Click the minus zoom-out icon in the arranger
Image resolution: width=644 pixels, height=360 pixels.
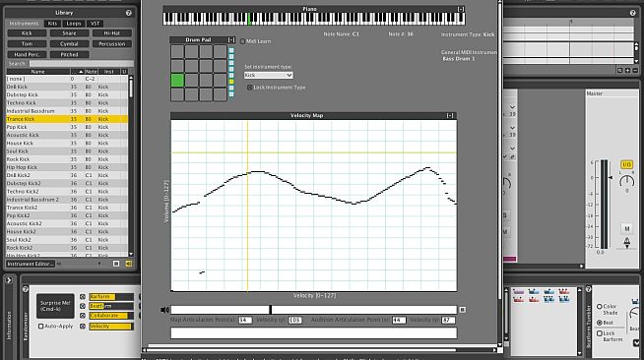(x=635, y=71)
